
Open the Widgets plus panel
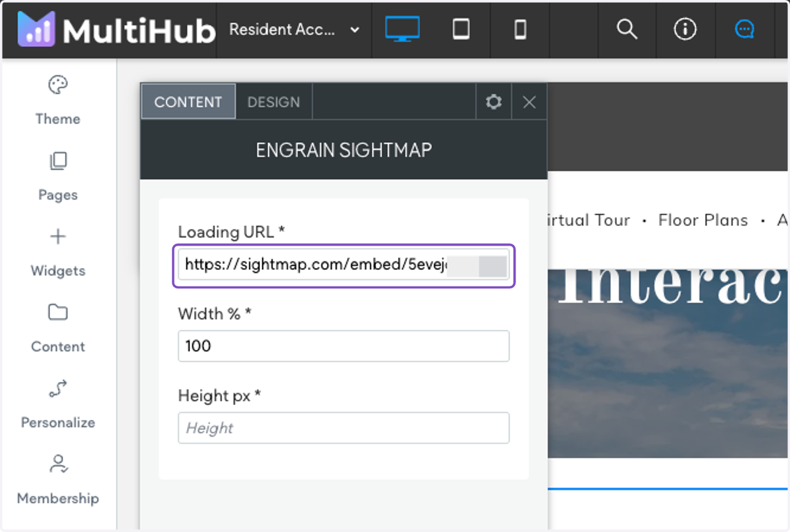[58, 252]
